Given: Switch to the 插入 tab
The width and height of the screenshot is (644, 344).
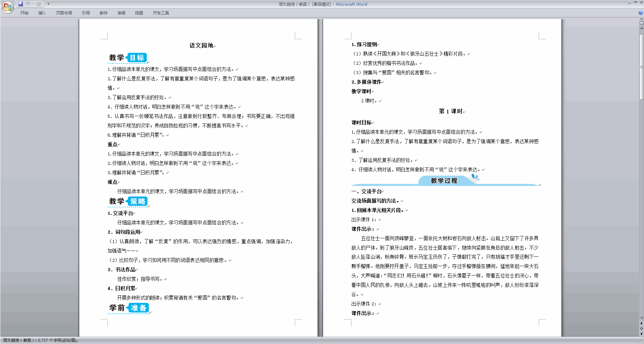Looking at the screenshot, I should [x=42, y=13].
